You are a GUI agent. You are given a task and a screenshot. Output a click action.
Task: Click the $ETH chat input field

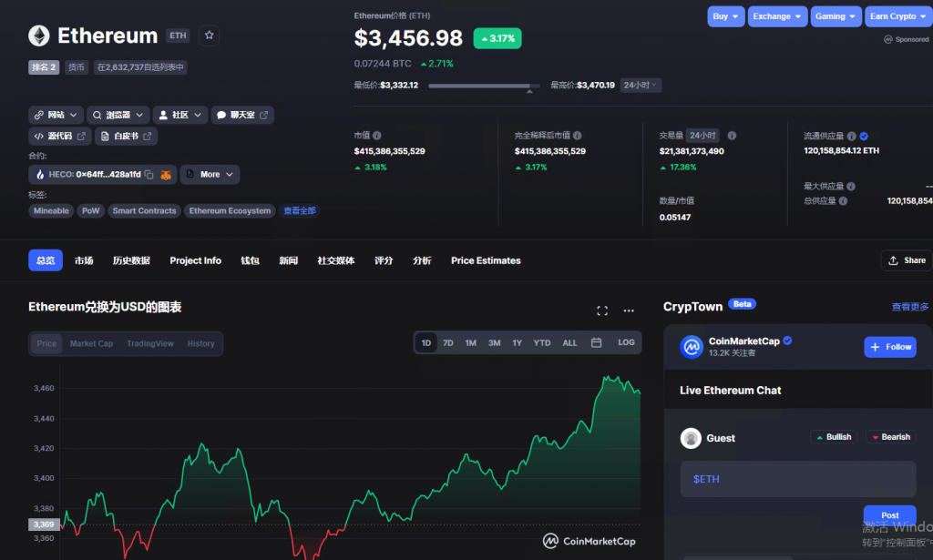[x=798, y=479]
